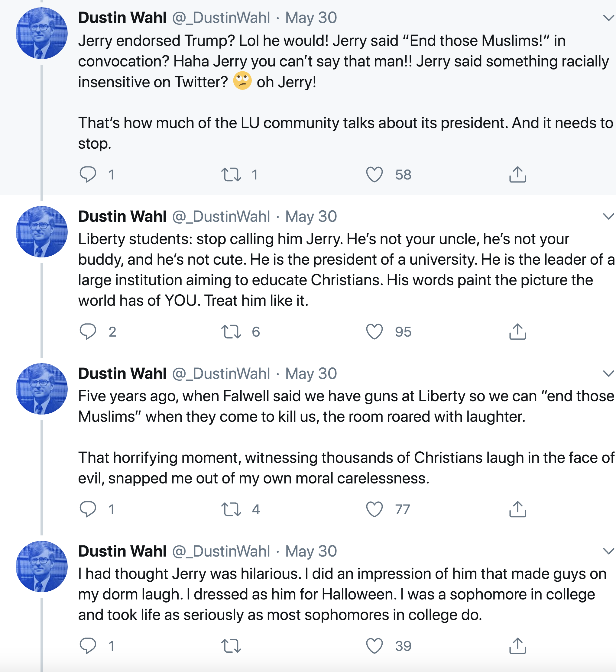The width and height of the screenshot is (616, 672).
Task: Reply to the "Jerry endorsed Trump?" tweet
Action: tap(88, 174)
